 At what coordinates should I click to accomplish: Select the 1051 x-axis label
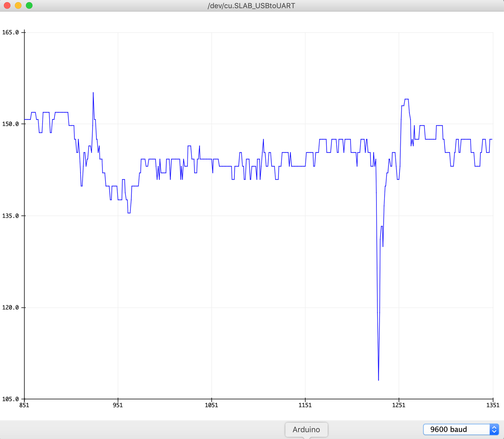211,405
